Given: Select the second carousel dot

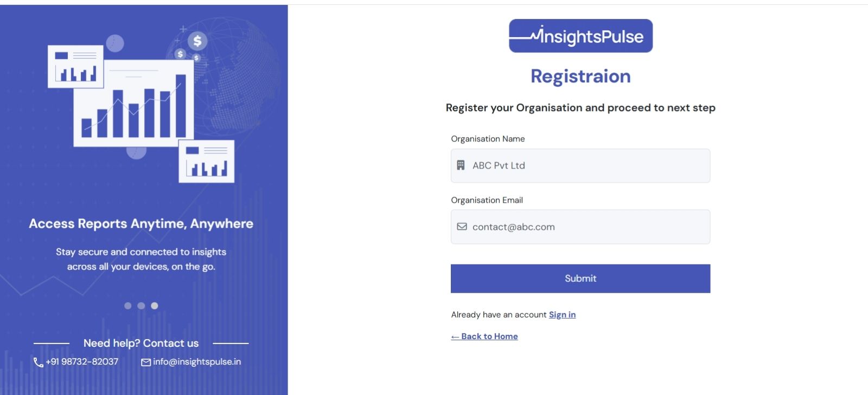Looking at the screenshot, I should (x=141, y=306).
